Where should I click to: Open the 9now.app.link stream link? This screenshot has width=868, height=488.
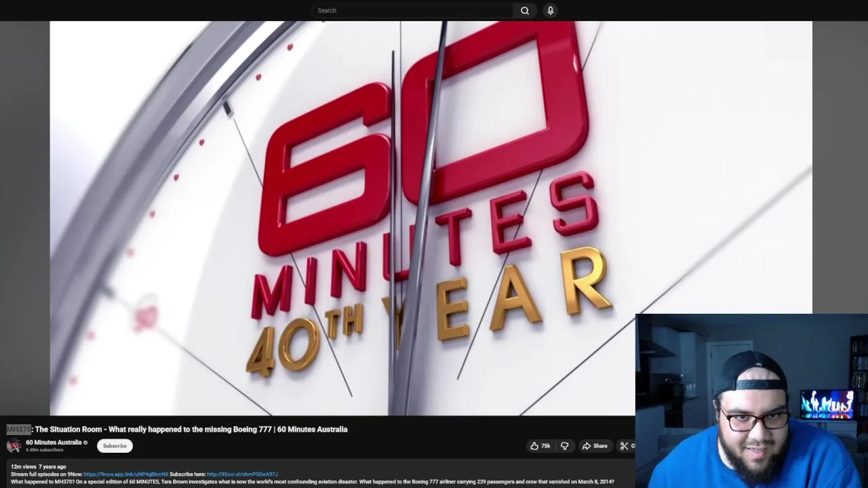(125, 474)
